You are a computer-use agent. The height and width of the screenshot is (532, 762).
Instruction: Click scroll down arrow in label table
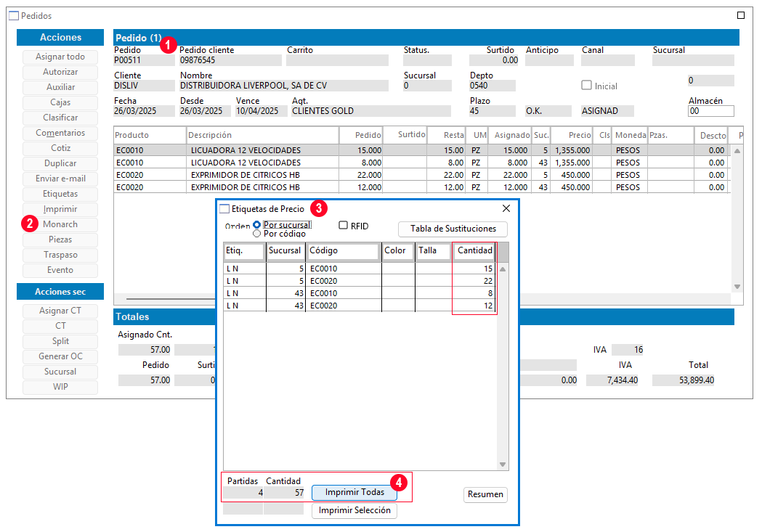(503, 465)
